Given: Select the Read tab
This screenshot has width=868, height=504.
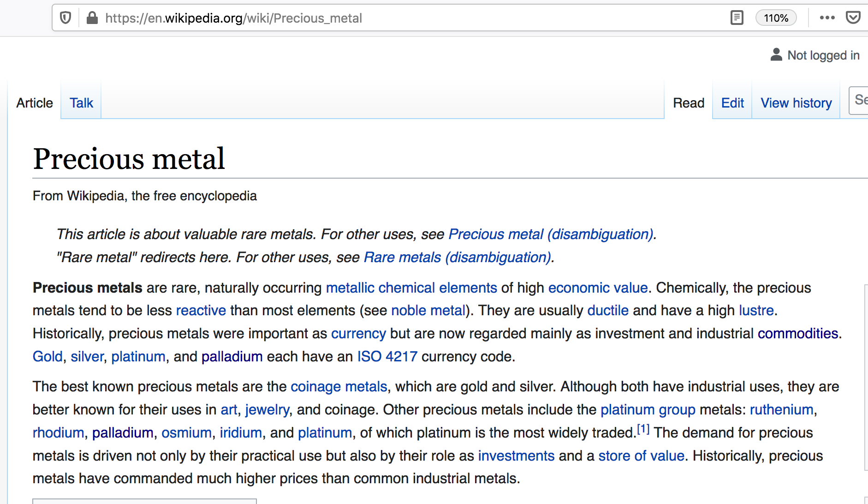Looking at the screenshot, I should tap(689, 103).
